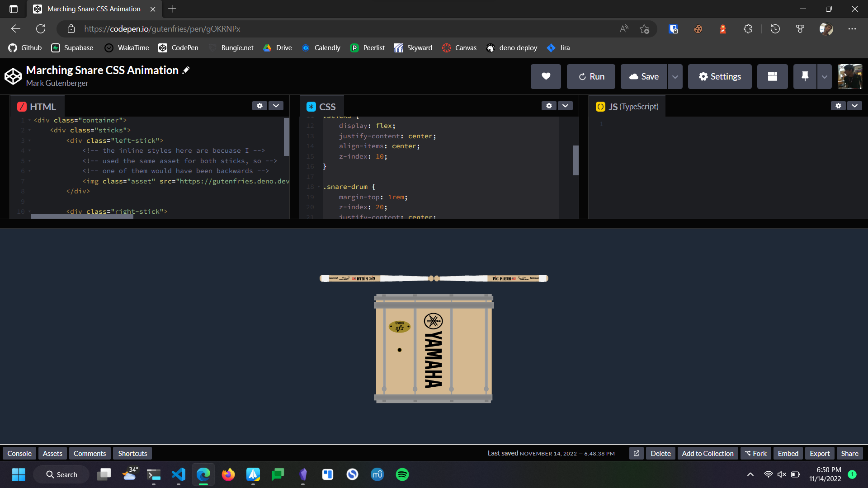
Task: Open CSS editor settings gear
Action: coord(549,105)
